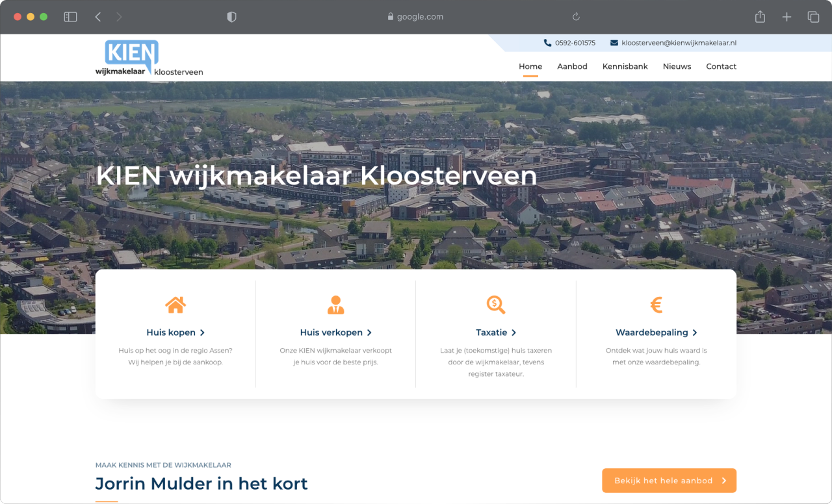Click the orange euro sign icon
The image size is (832, 504).
coord(656,305)
